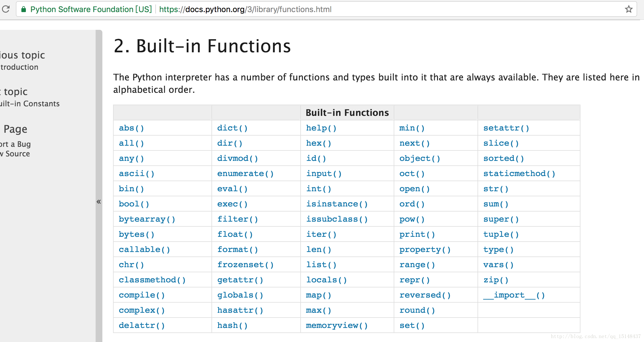
Task: Open the dir() function link
Action: tap(230, 143)
